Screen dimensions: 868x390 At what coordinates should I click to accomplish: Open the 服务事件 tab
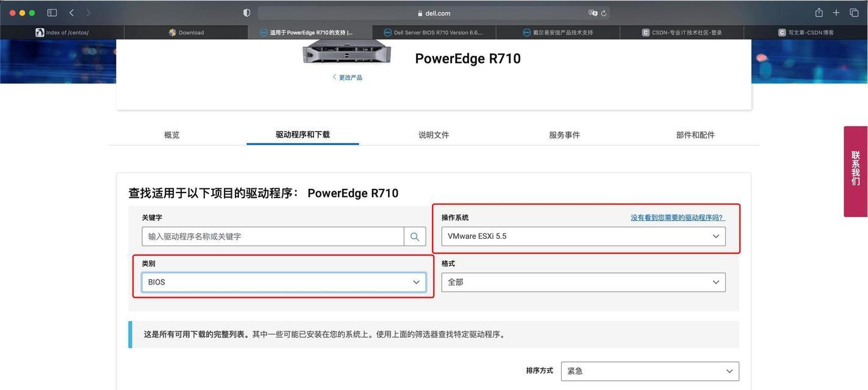pos(564,135)
